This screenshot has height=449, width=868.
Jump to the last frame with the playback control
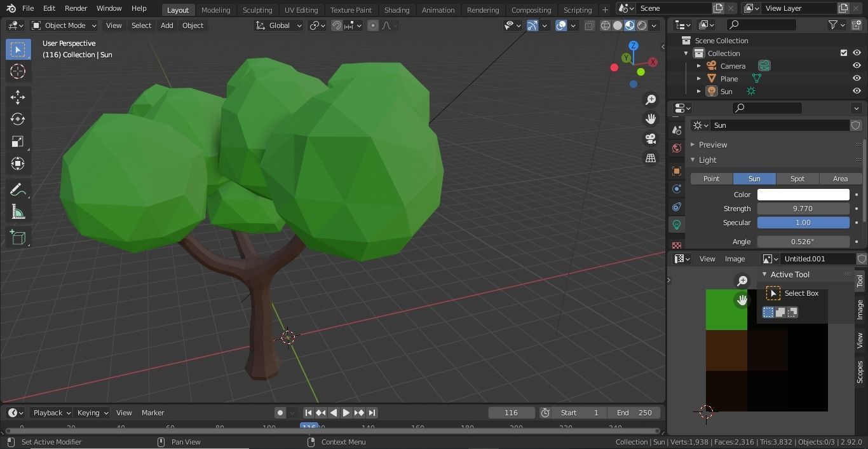[x=372, y=412]
